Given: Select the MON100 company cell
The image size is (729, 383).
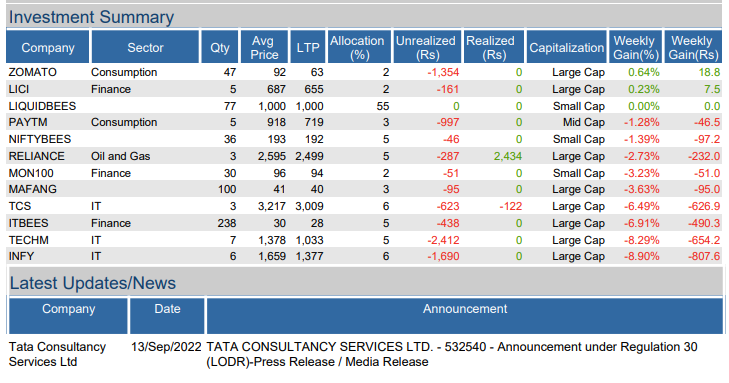Looking at the screenshot, I should [31, 173].
